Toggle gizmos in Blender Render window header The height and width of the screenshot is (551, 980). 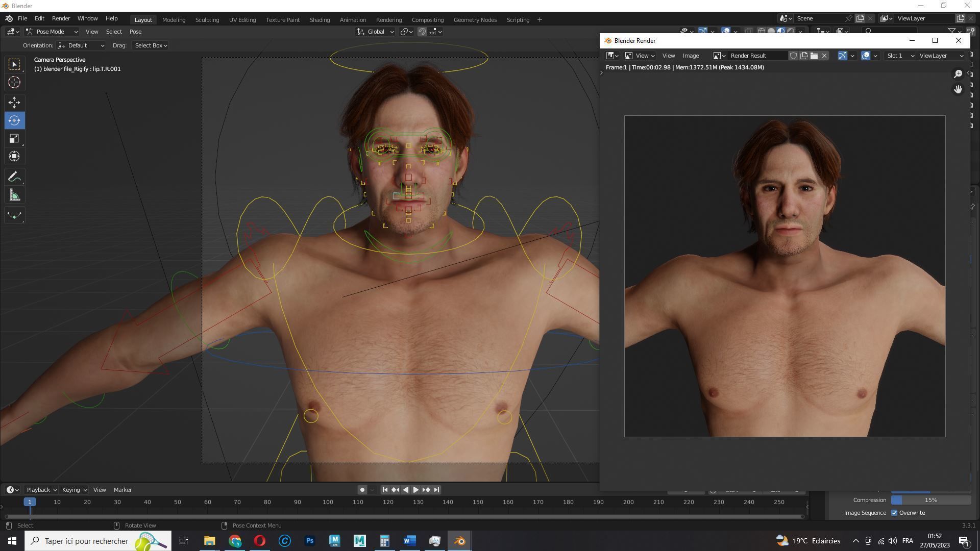[843, 56]
